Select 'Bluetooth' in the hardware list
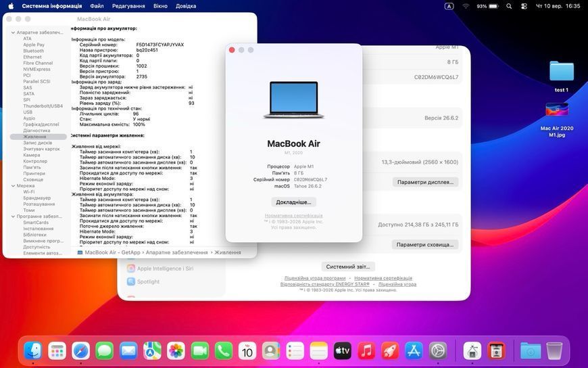The height and width of the screenshot is (368, 588). (x=33, y=51)
